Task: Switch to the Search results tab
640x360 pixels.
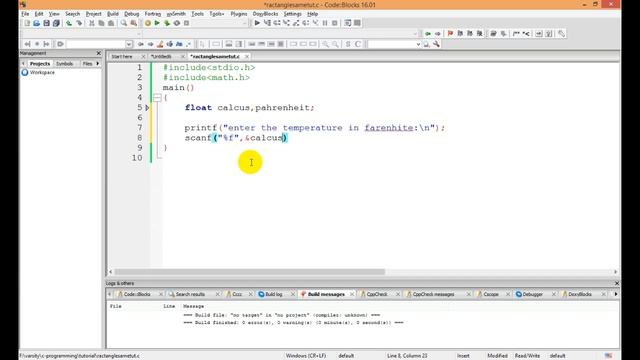Action: pos(190,294)
